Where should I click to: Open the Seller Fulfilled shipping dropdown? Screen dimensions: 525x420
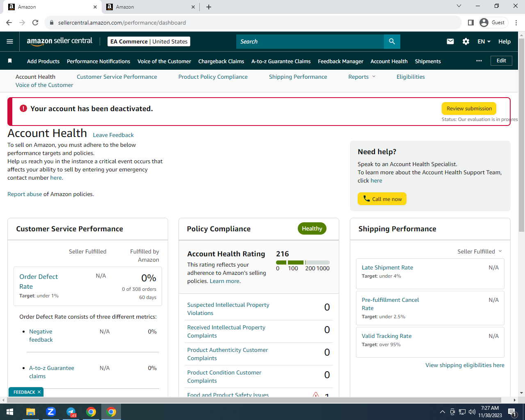tap(479, 251)
